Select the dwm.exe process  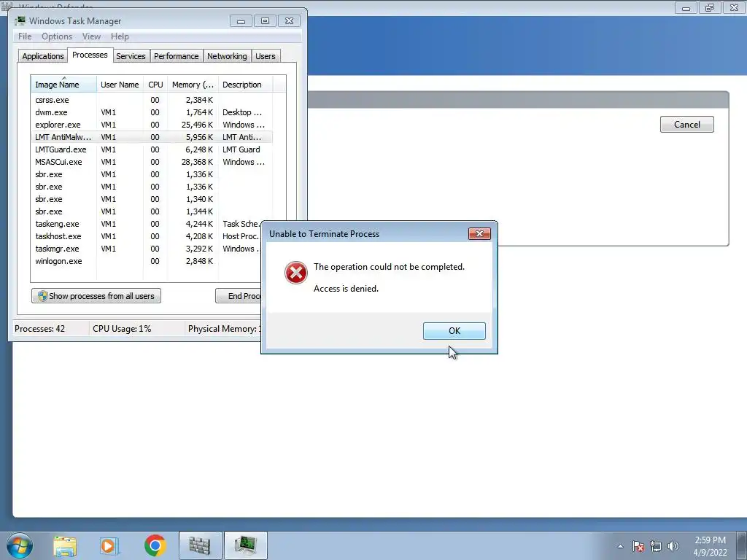152,112
